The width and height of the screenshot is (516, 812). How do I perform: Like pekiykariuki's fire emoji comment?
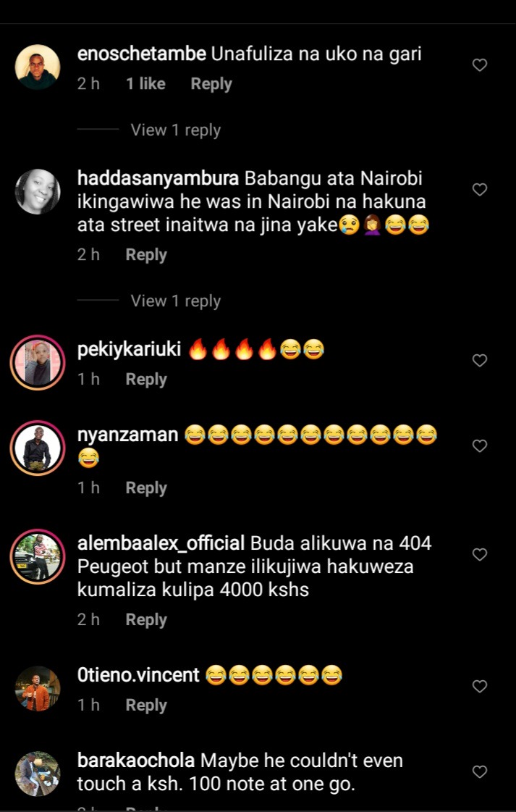(x=480, y=361)
